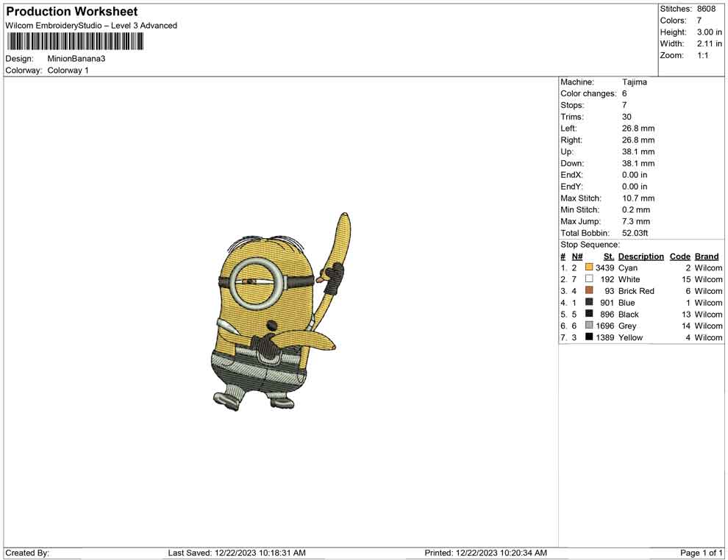Click the Trims value 30
Image resolution: width=728 pixels, height=560 pixels.
(x=627, y=116)
